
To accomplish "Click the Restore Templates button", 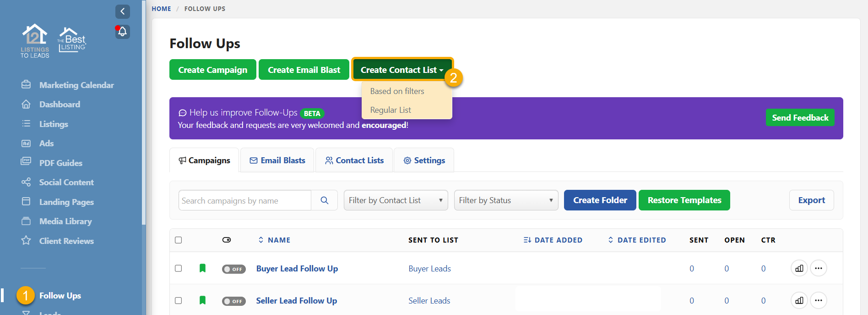I will click(x=684, y=200).
